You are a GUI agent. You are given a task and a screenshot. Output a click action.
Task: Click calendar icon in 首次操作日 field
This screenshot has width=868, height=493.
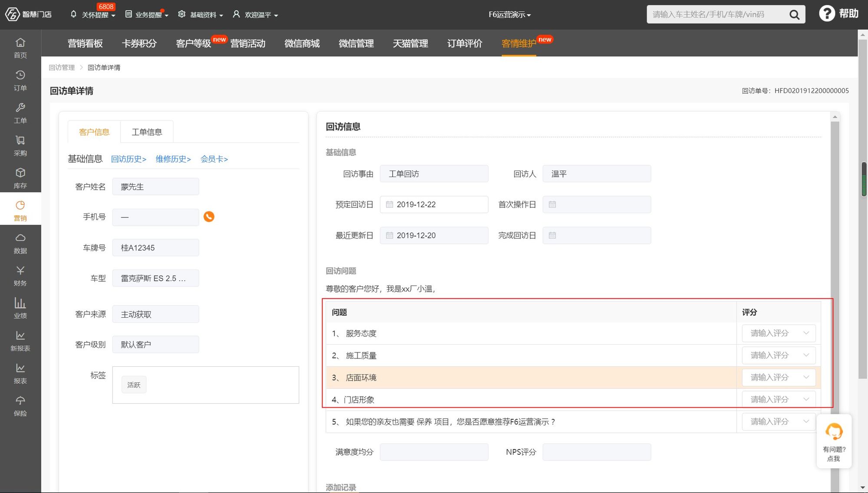point(552,204)
